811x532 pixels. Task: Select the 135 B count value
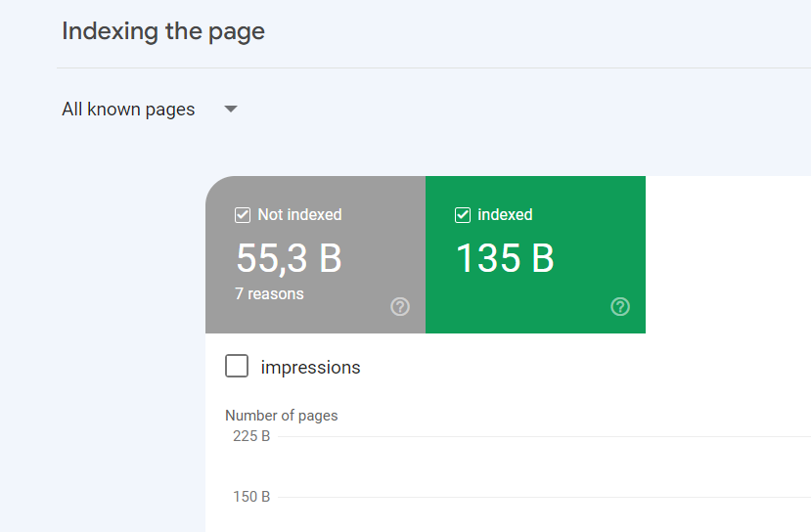click(x=505, y=258)
